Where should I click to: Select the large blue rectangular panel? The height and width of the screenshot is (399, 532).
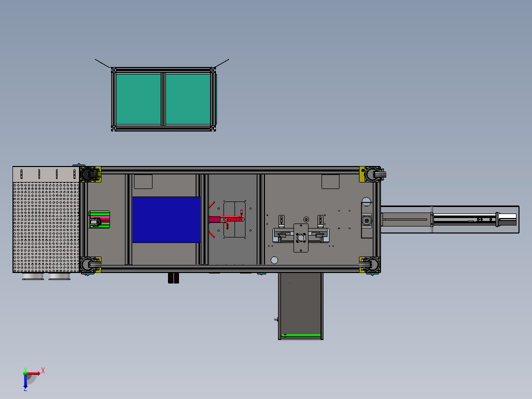pos(166,220)
